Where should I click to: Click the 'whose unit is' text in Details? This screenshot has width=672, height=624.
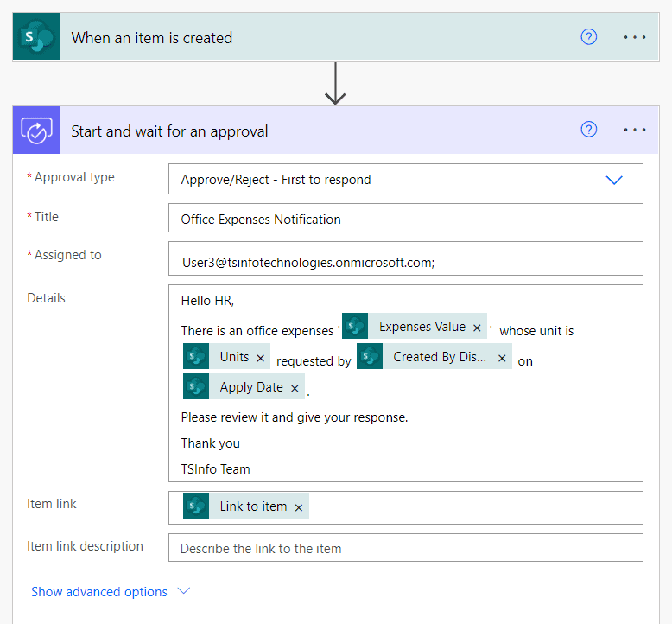click(536, 331)
